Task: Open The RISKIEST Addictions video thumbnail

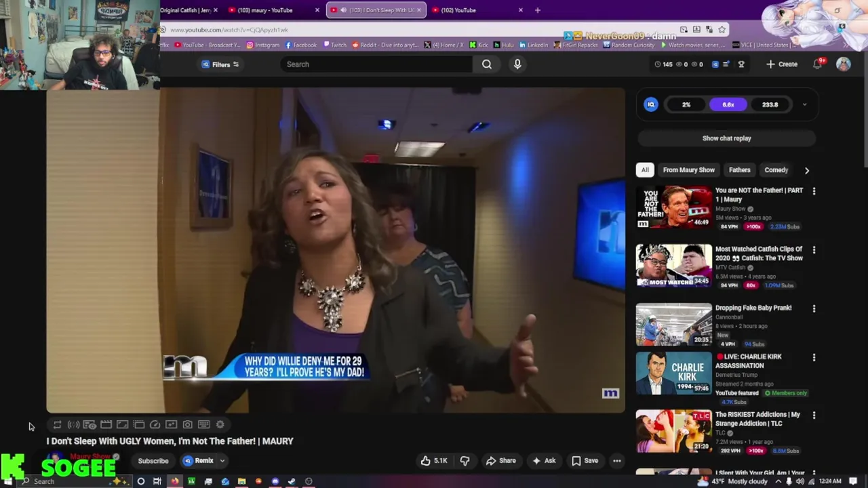Action: tap(673, 432)
